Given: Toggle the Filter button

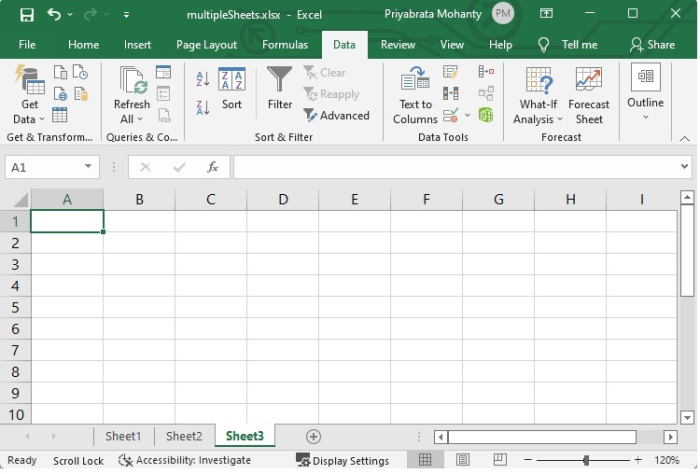Looking at the screenshot, I should pos(279,88).
